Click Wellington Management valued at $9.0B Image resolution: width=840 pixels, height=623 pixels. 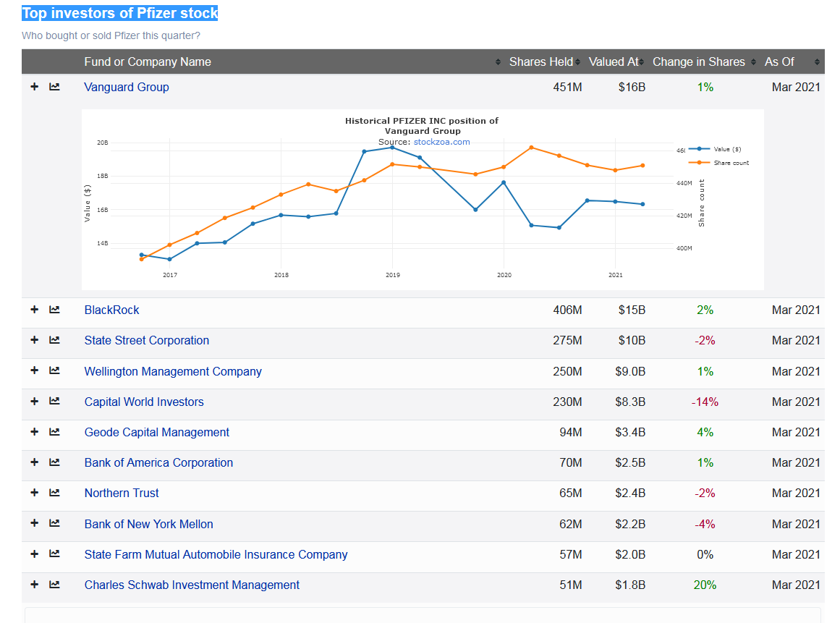[x=630, y=371]
